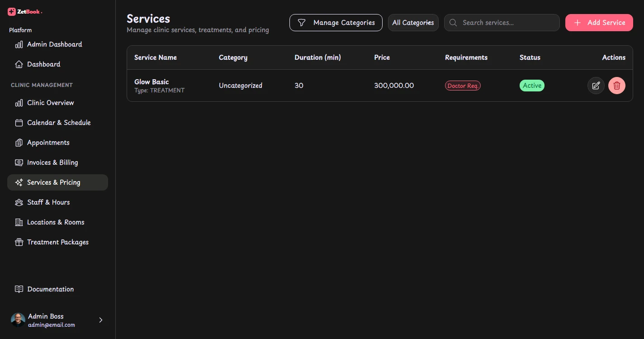Click the Staff & Hours people icon
The image size is (644, 339).
[19, 202]
